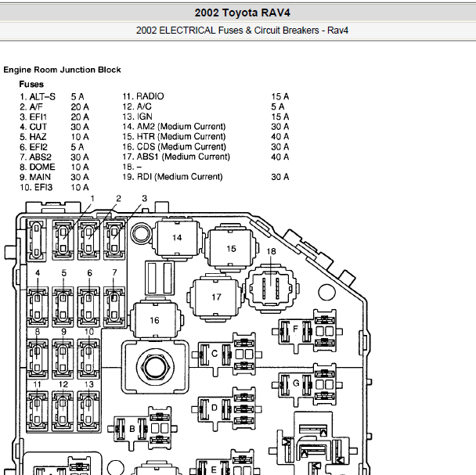Click the "3. EFI1" fuse entry
The image size is (476, 475).
tap(34, 117)
